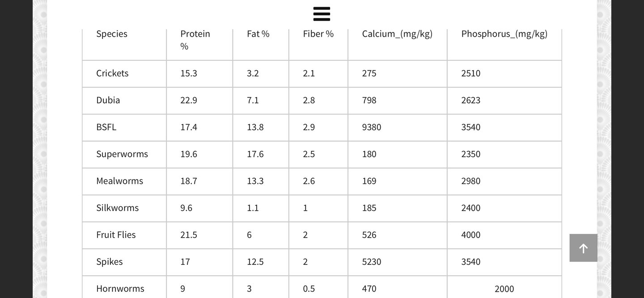Screen dimensions: 644x298
Task: Select the Fruit Flies species cell
Action: [x=116, y=234]
